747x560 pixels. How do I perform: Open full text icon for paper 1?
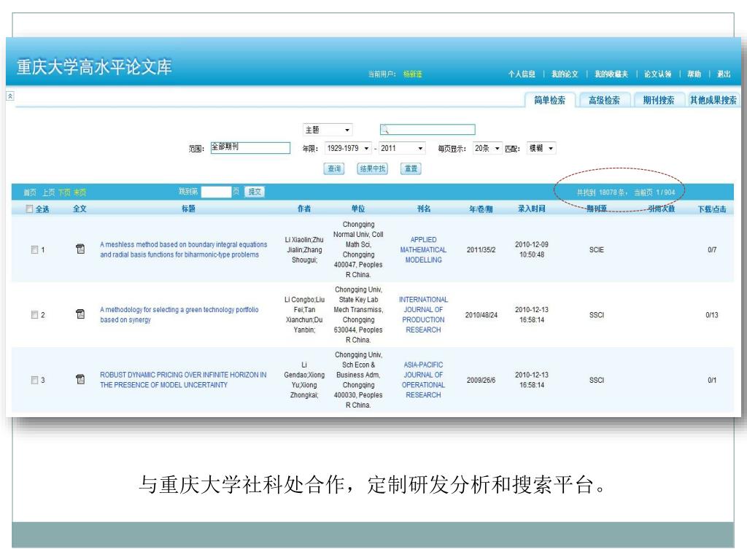tap(80, 249)
